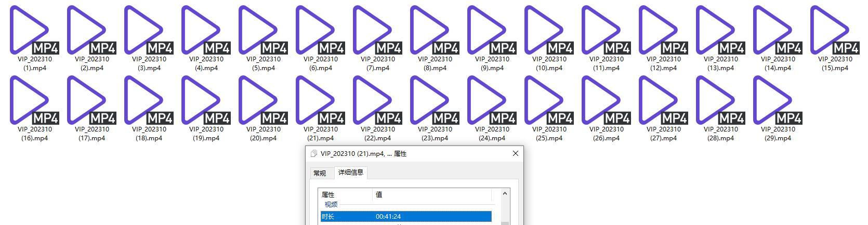Select the VIP_202310 (28).mp4 file icon
The width and height of the screenshot is (868, 225).
pyautogui.click(x=720, y=100)
